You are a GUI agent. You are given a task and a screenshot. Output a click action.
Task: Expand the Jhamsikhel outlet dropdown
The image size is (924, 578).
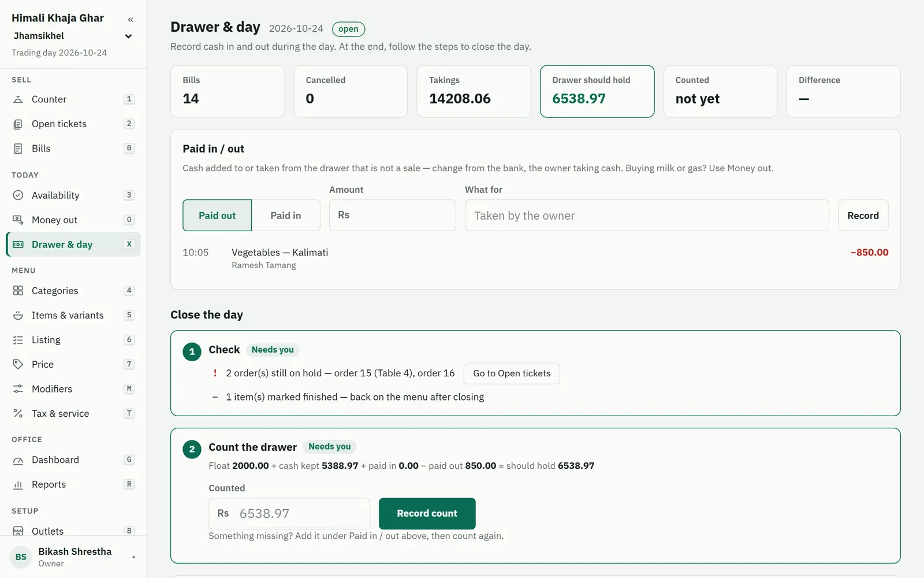(128, 36)
